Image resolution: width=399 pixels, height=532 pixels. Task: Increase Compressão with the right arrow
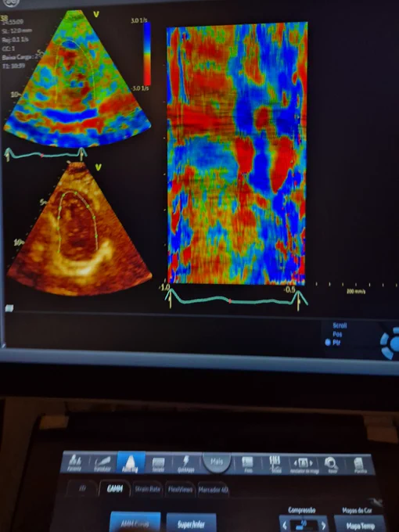tap(324, 526)
